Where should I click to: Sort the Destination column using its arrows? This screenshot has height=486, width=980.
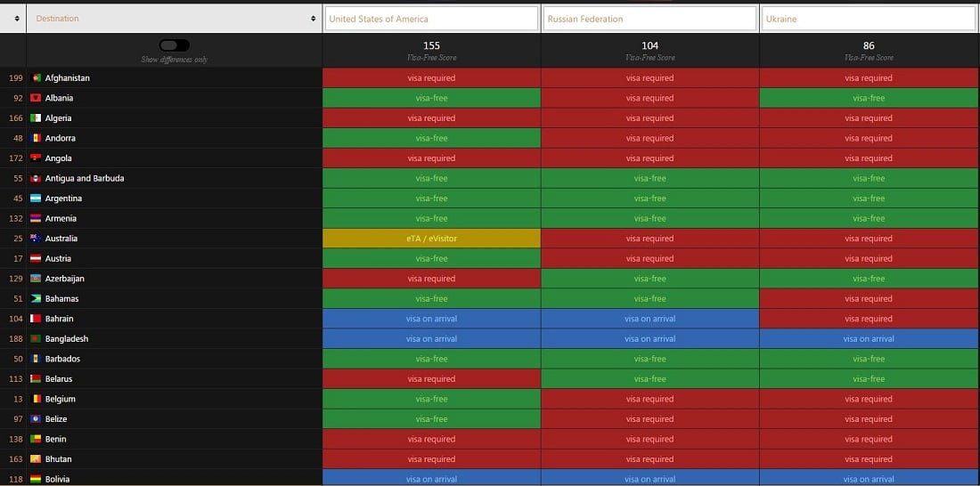[x=313, y=19]
